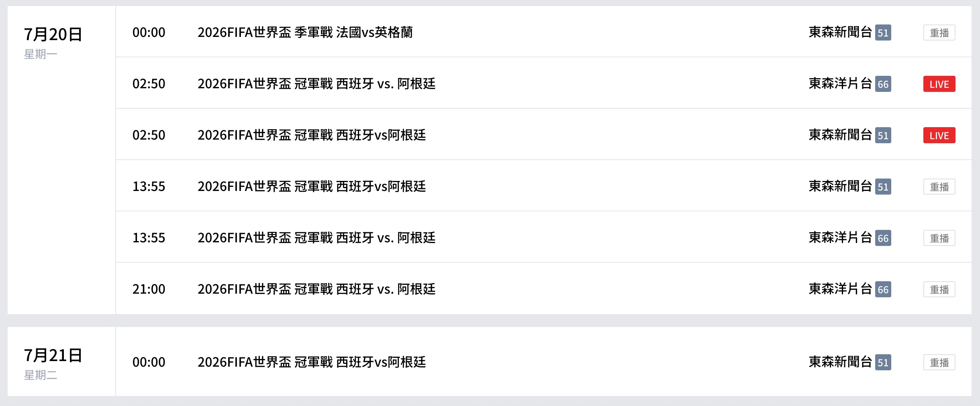Image resolution: width=980 pixels, height=406 pixels.
Task: Select the 7月20日 星期一 date header
Action: (x=53, y=43)
